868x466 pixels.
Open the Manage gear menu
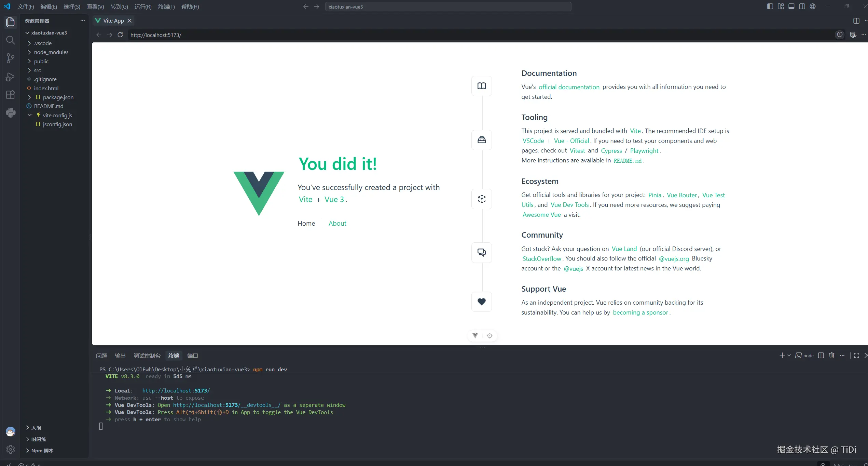pos(11,449)
